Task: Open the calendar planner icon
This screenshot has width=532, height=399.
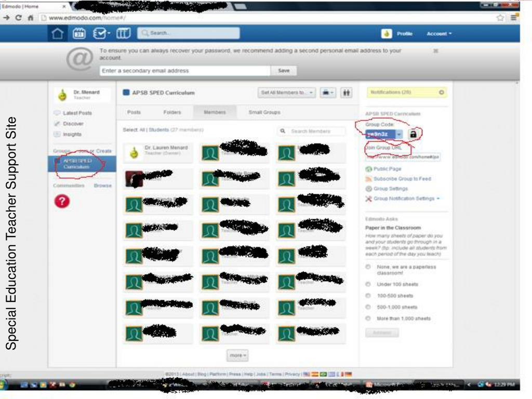Action: (79, 34)
